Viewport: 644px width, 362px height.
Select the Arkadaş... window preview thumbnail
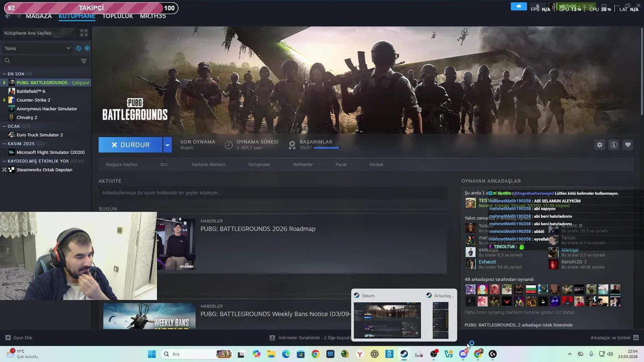pos(440,320)
